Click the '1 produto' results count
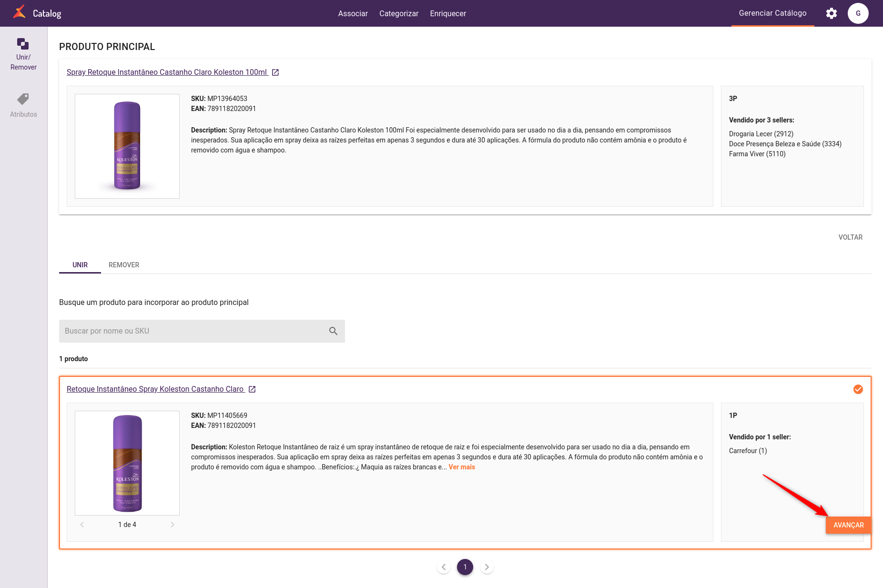883x588 pixels. click(73, 359)
